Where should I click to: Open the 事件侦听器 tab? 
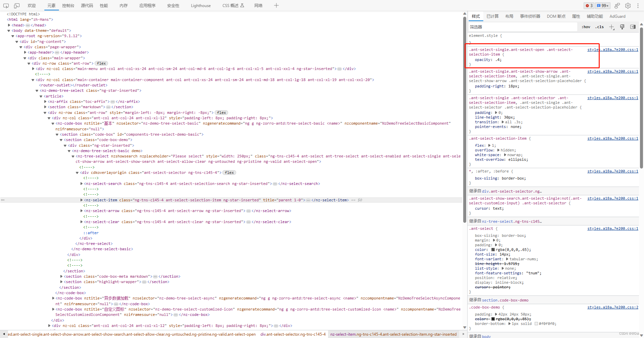tap(530, 16)
